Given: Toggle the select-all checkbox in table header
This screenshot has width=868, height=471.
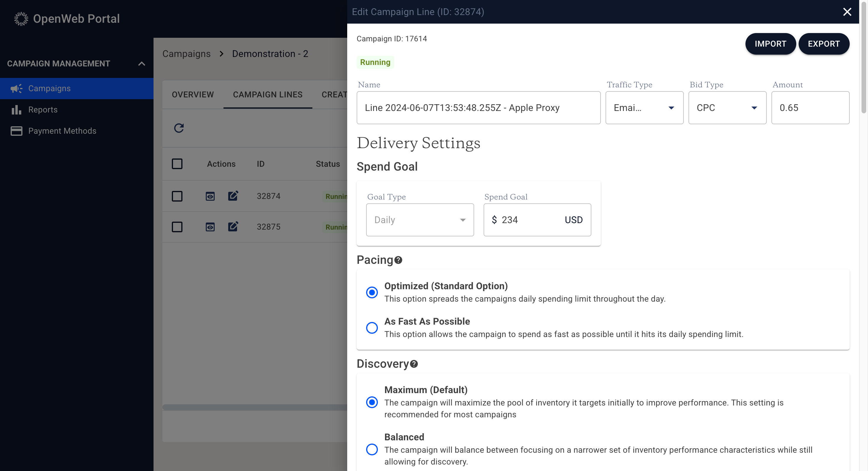Looking at the screenshot, I should 177,164.
